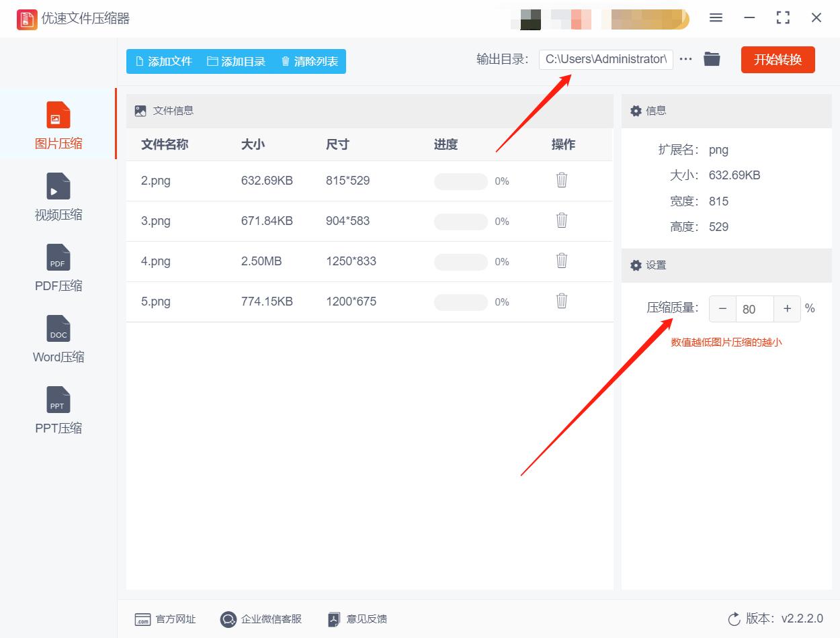840x638 pixels.
Task: Open 官方网址 official website link
Action: click(x=165, y=619)
